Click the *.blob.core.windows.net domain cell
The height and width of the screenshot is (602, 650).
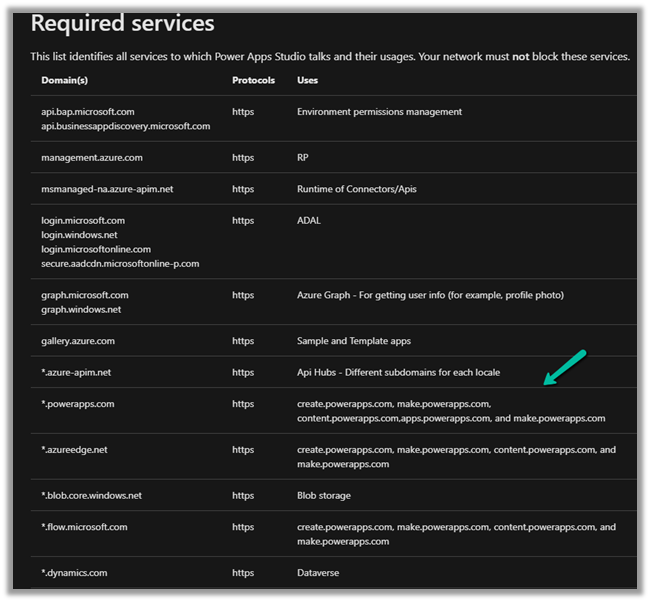pyautogui.click(x=91, y=495)
